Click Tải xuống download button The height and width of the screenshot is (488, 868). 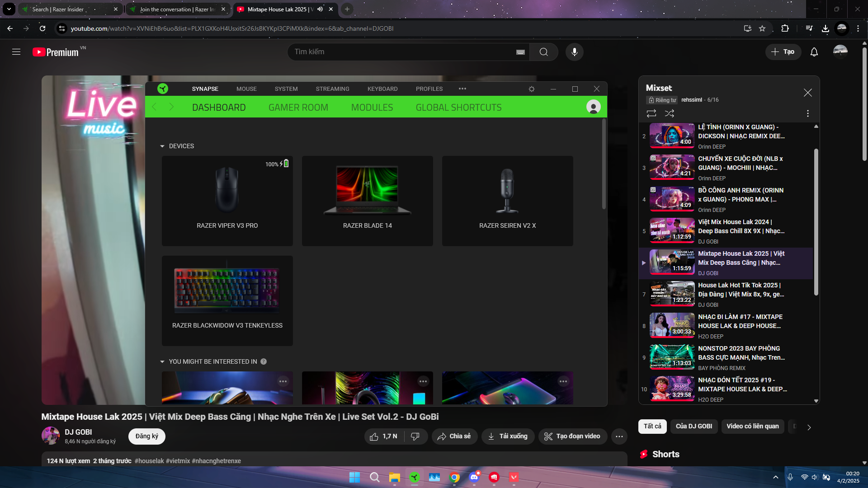[508, 436]
